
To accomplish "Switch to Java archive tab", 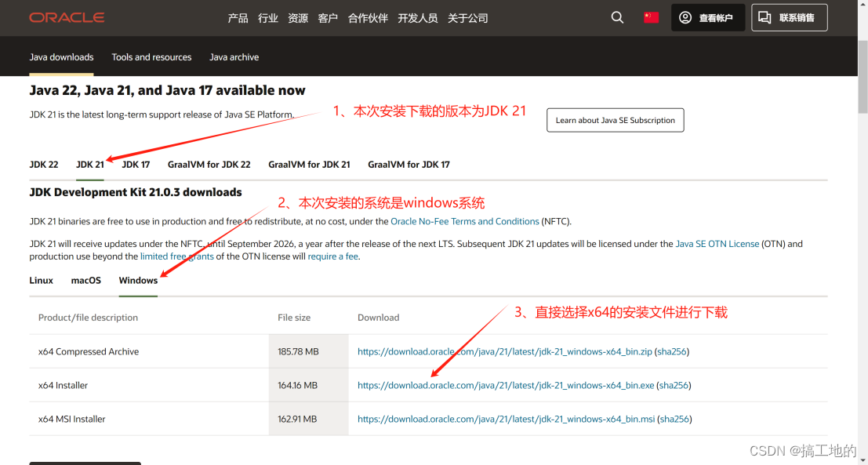I will [x=234, y=57].
